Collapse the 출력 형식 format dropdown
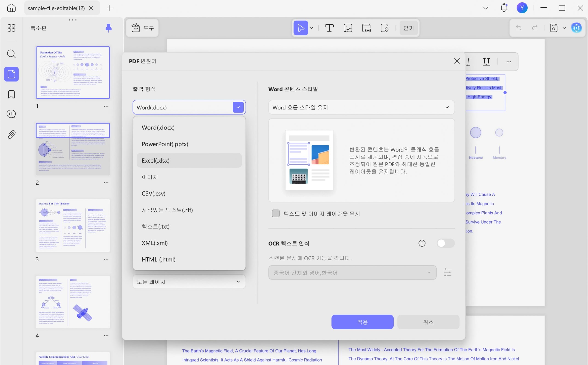 point(238,107)
